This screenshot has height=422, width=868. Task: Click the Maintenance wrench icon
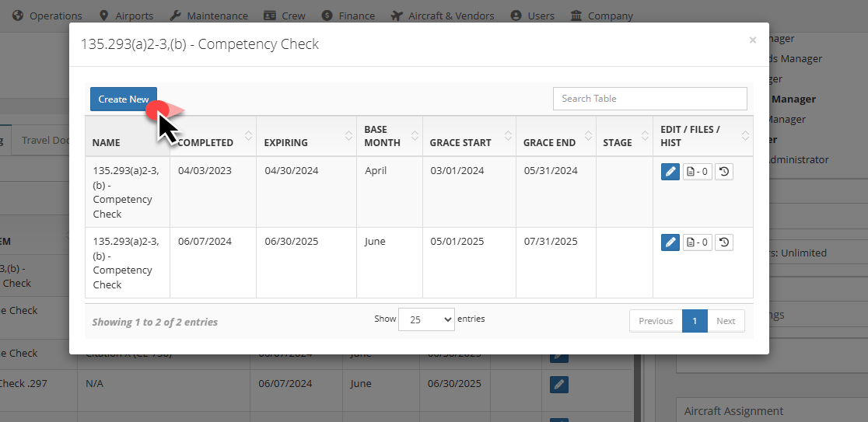175,16
